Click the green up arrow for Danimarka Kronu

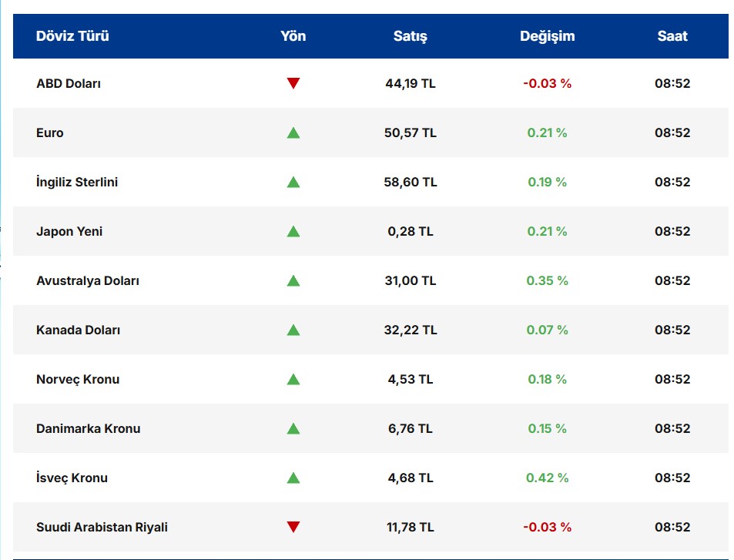click(293, 428)
